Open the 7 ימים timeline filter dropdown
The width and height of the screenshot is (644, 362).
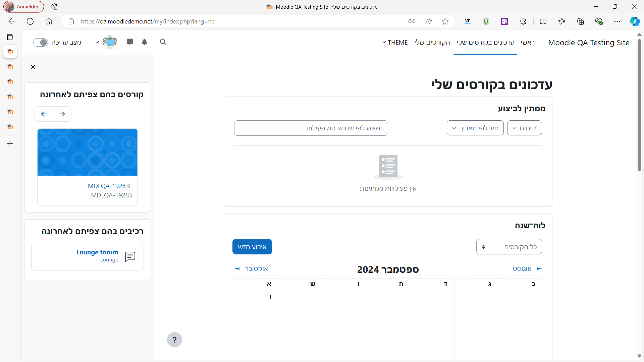(525, 128)
